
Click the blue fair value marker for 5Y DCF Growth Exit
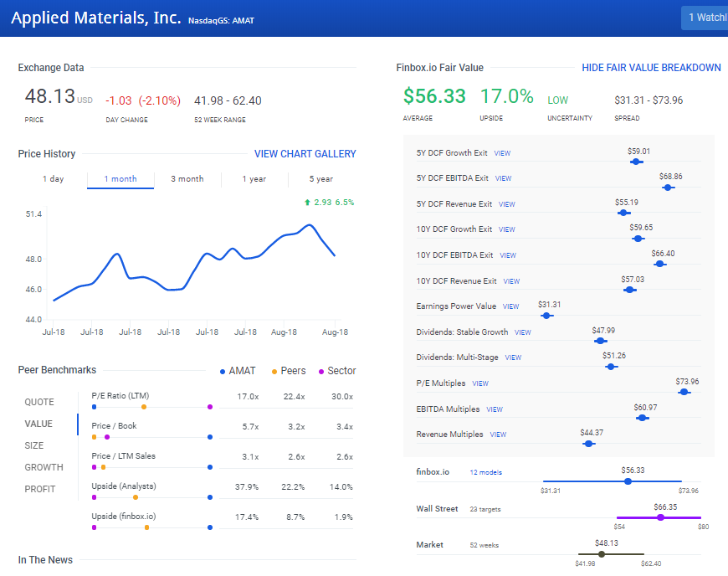(635, 162)
